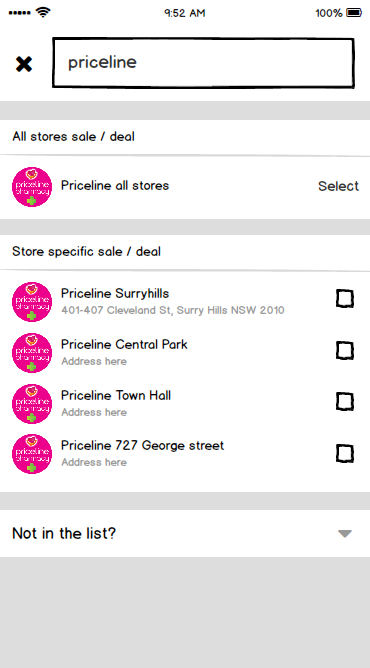370x668 pixels.
Task: Tap the Priceline Surryhills pharmacy logo
Action: point(32,302)
